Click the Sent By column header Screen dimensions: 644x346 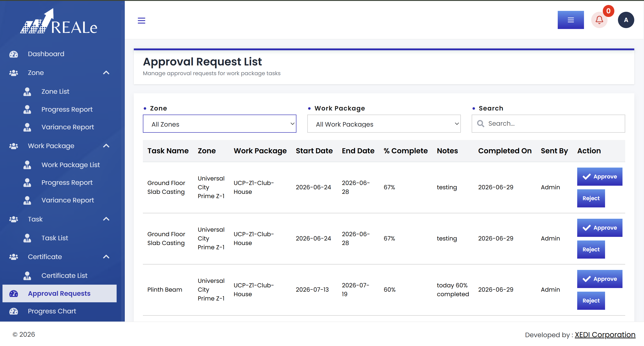pos(554,151)
